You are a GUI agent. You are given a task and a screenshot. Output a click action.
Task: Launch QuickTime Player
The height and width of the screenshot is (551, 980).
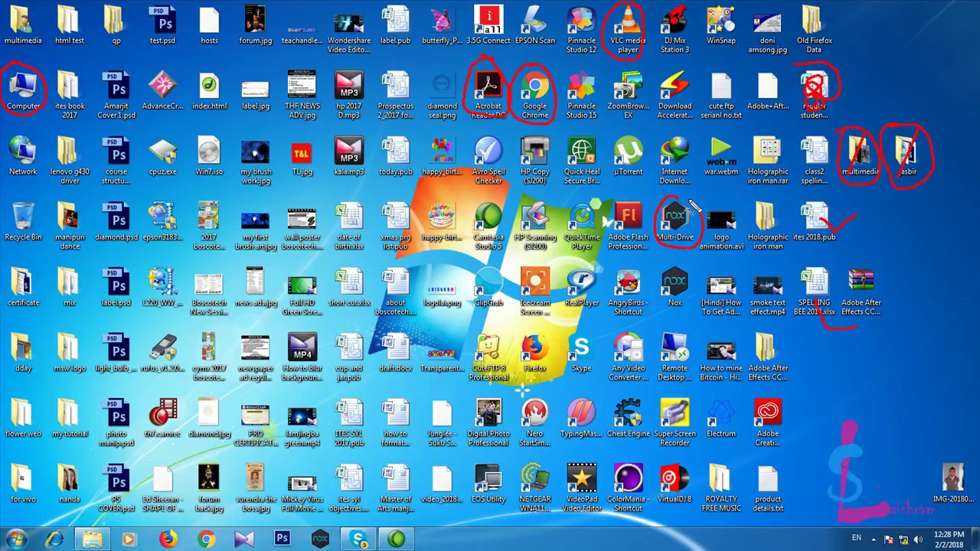point(582,227)
